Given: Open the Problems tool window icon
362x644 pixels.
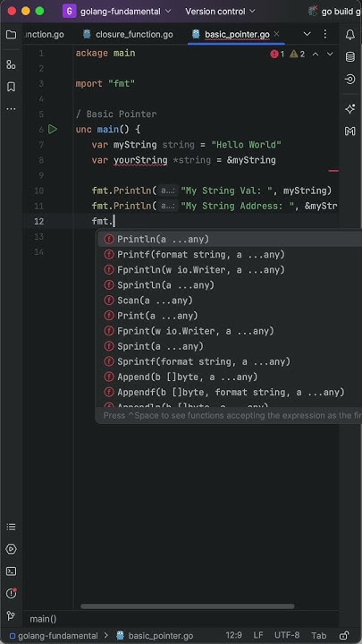Looking at the screenshot, I should point(11,594).
